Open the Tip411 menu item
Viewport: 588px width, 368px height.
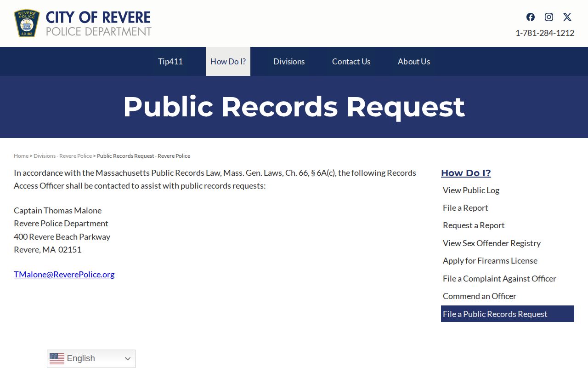[170, 62]
